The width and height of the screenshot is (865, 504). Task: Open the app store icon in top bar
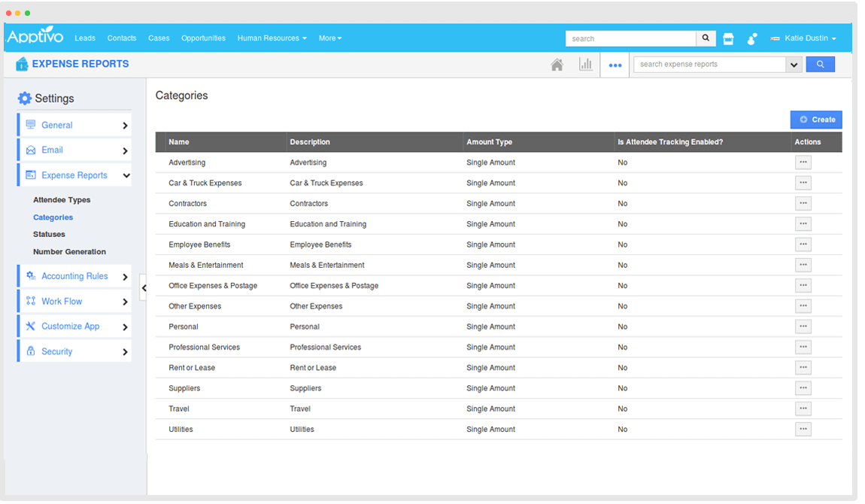pos(728,38)
